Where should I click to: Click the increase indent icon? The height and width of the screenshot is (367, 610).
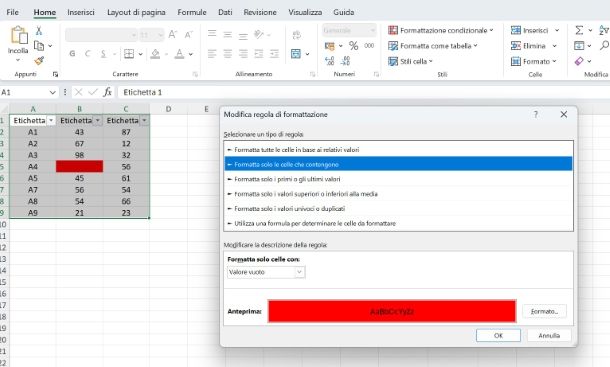(x=275, y=54)
